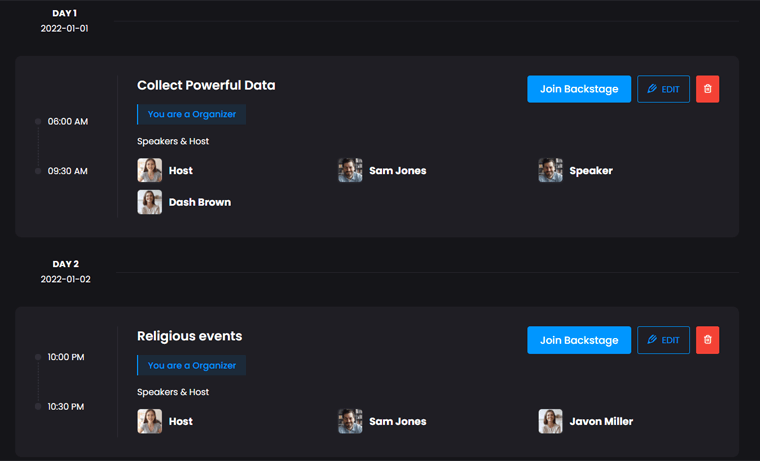Edit the Collect Powerful Data session
The width and height of the screenshot is (760, 461).
pos(663,89)
